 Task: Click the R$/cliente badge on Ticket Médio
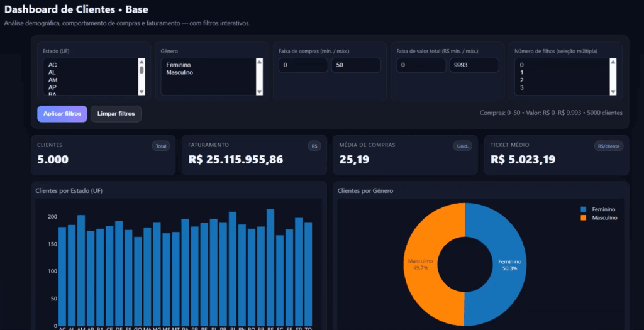point(609,146)
